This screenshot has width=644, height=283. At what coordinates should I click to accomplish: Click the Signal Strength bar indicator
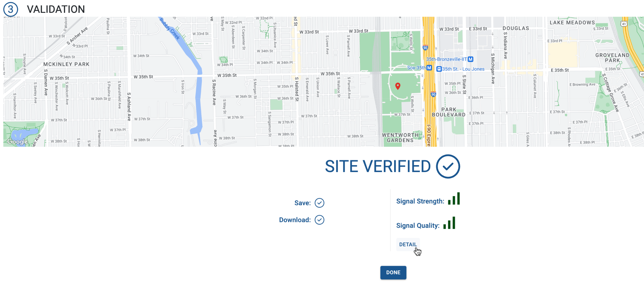pos(454,198)
